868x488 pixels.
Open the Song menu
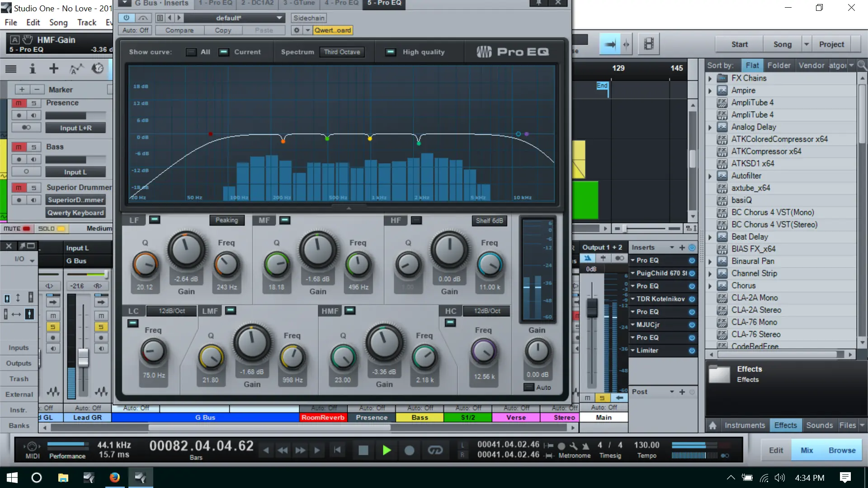point(58,22)
